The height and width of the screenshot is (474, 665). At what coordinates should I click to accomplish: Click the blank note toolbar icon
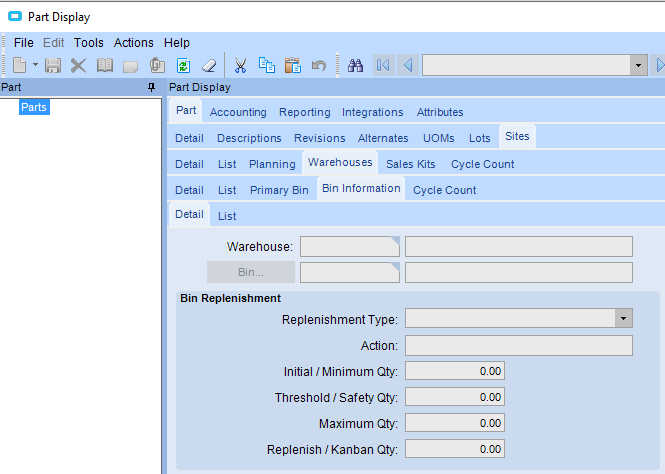tap(131, 66)
